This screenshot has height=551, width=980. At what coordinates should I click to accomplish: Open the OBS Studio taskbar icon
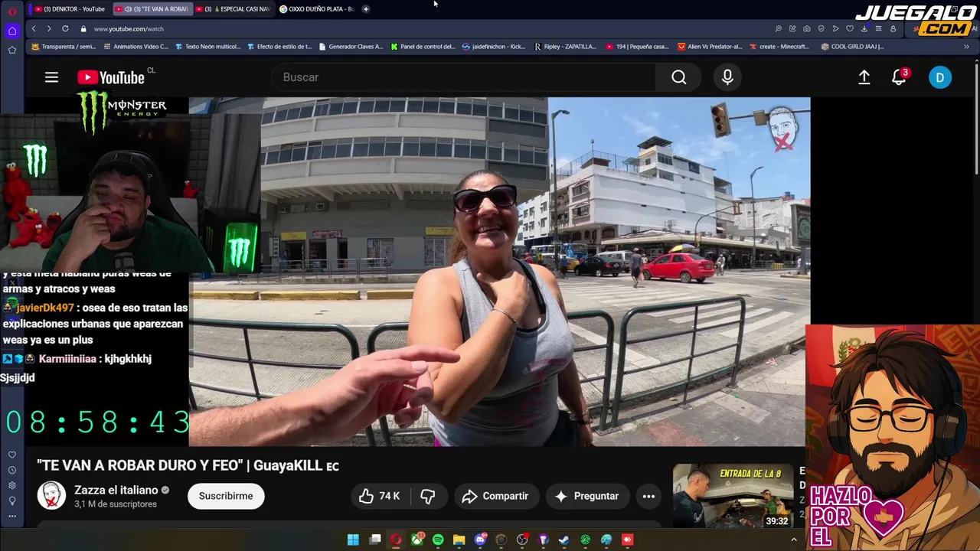tap(522, 540)
